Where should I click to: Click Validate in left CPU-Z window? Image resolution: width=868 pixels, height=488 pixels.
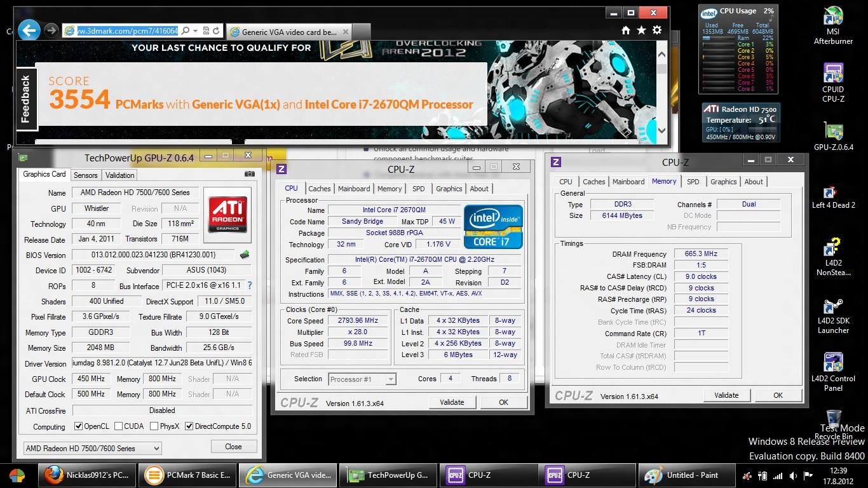tap(452, 402)
